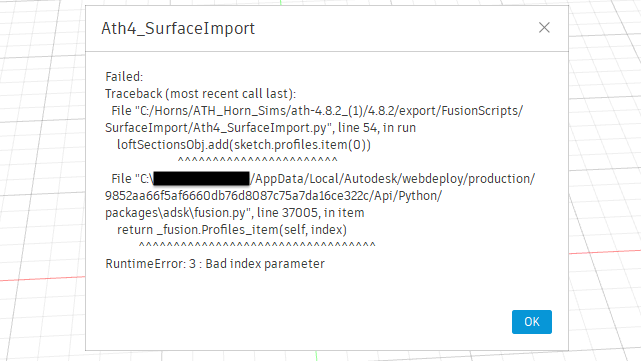Select the "Failed:" text line
641x361 pixels.
coord(124,76)
